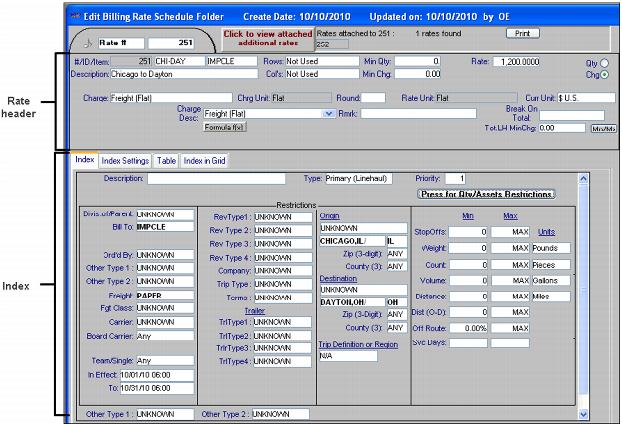Click the Min Chg field
The image size is (622, 424).
[x=417, y=74]
